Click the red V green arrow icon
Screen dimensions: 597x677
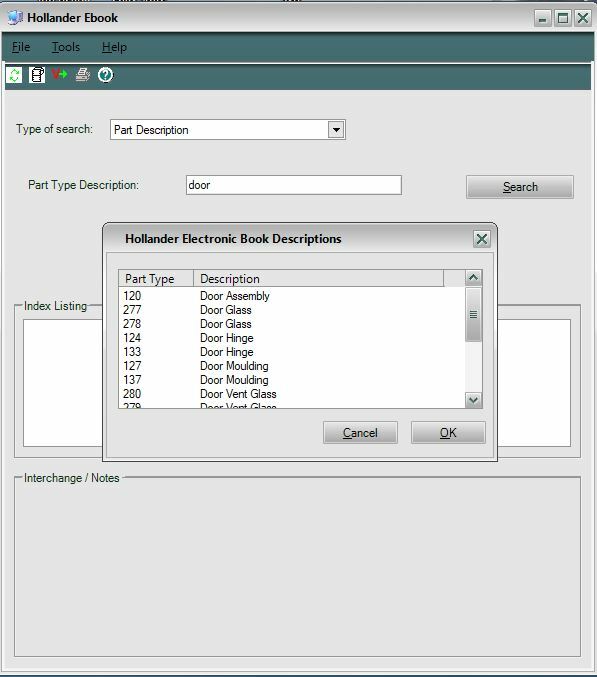(60, 74)
